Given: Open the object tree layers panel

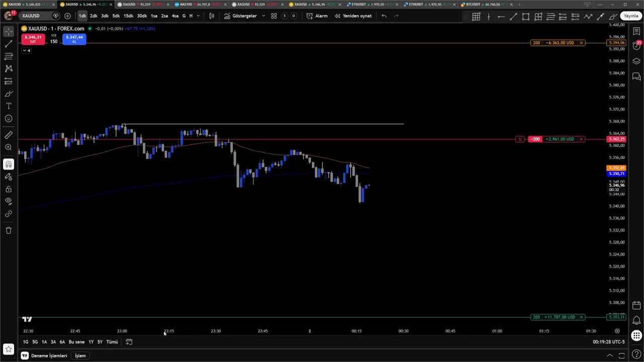Looking at the screenshot, I should click(636, 61).
